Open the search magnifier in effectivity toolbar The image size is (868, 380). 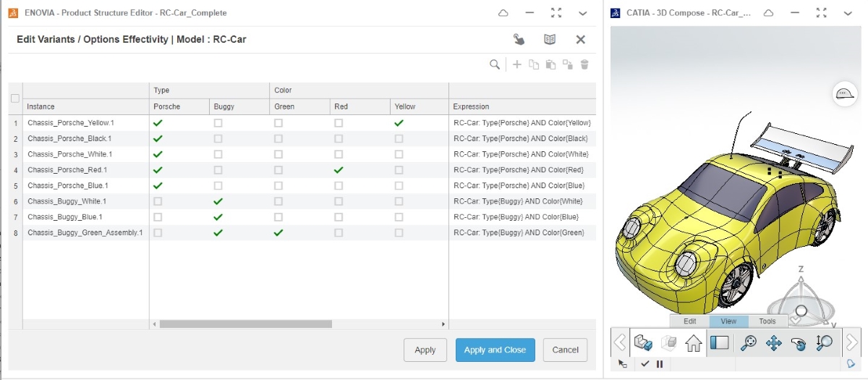pyautogui.click(x=495, y=64)
